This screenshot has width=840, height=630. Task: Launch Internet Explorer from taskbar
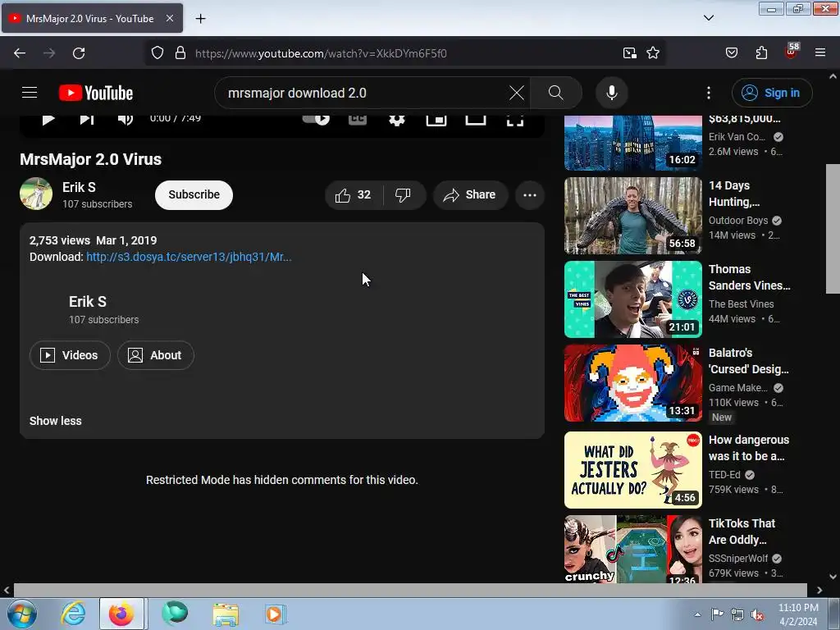pos(73,614)
